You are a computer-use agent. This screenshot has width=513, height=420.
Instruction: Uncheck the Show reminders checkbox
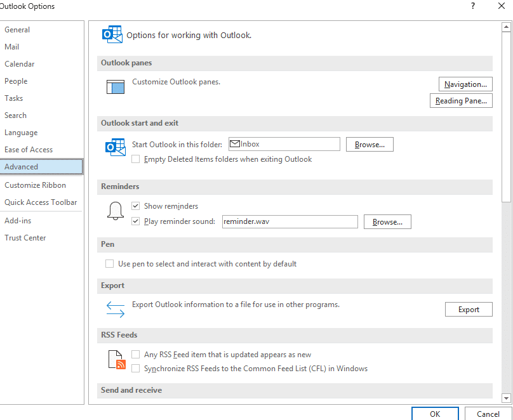click(136, 206)
